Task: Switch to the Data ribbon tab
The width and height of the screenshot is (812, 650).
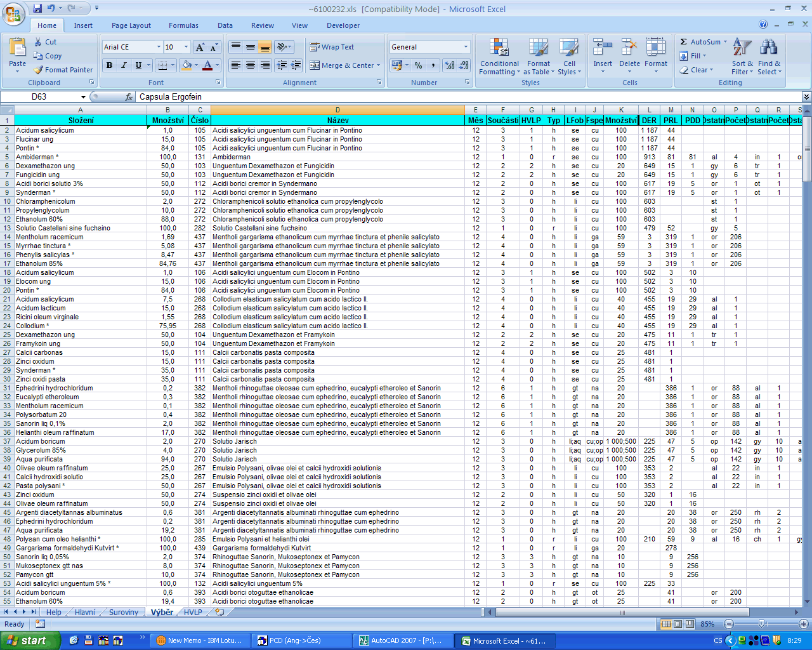Action: [225, 25]
